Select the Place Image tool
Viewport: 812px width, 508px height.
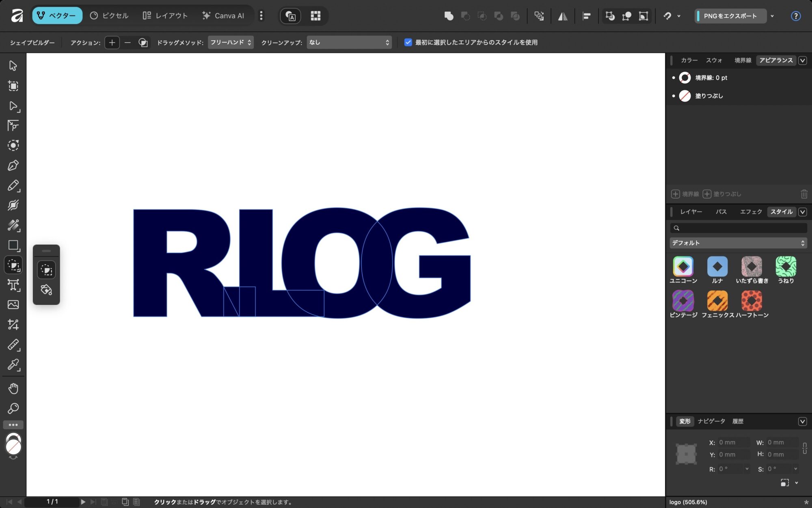pos(13,304)
